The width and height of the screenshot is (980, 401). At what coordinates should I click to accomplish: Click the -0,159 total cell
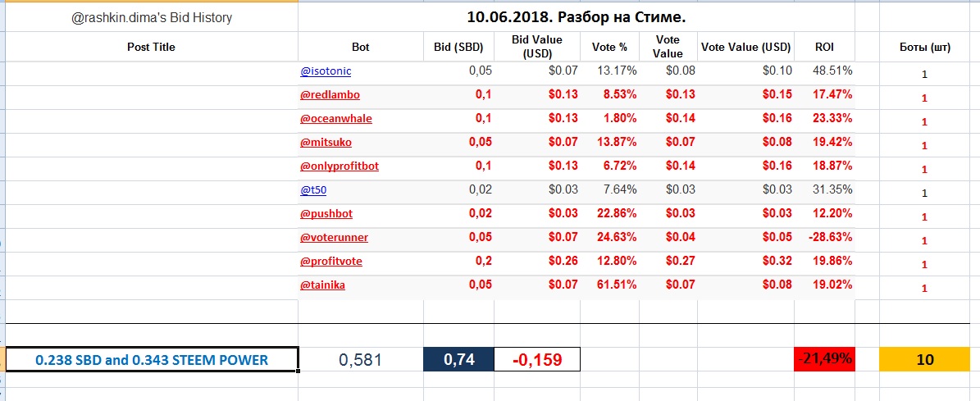(x=537, y=359)
